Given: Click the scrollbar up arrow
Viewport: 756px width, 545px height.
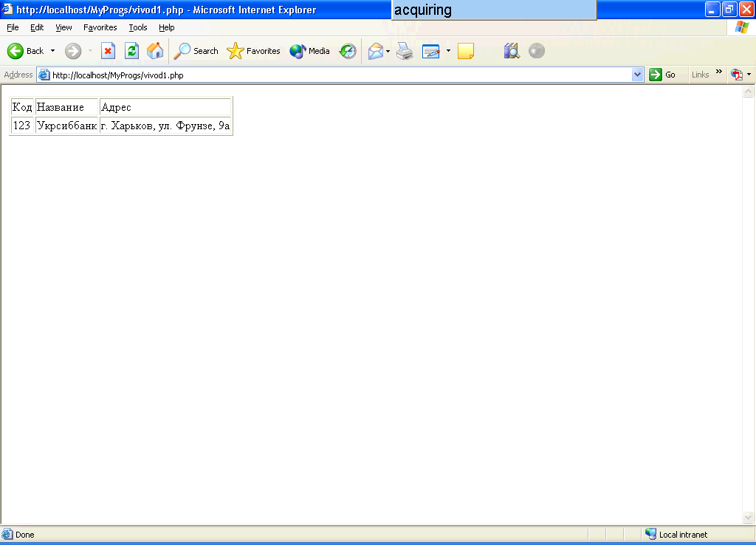Looking at the screenshot, I should (748, 91).
